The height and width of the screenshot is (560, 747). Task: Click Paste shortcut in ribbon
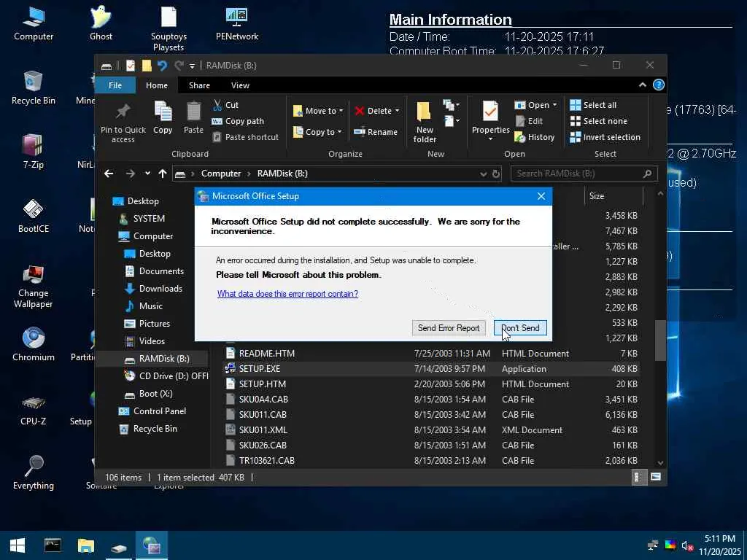pos(245,137)
